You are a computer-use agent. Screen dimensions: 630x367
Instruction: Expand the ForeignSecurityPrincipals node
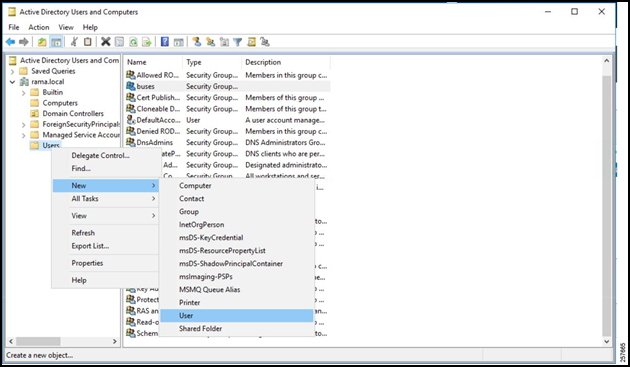coord(23,125)
